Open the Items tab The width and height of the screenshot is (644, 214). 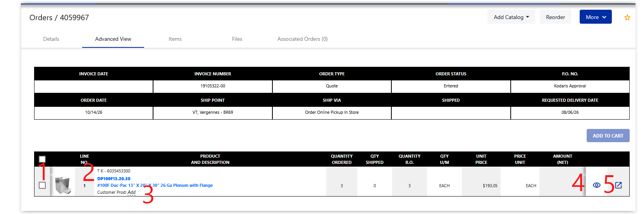click(x=175, y=39)
